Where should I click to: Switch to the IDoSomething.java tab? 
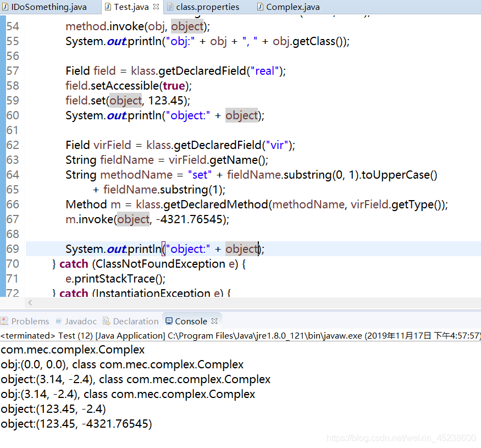(x=49, y=7)
